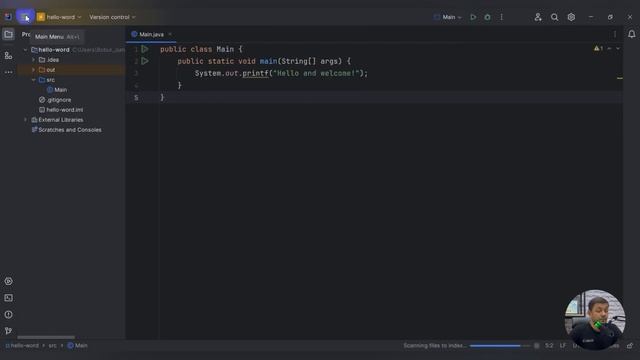Click Main breadcrumb in status bar
This screenshot has width=640, height=360.
[x=77, y=346]
